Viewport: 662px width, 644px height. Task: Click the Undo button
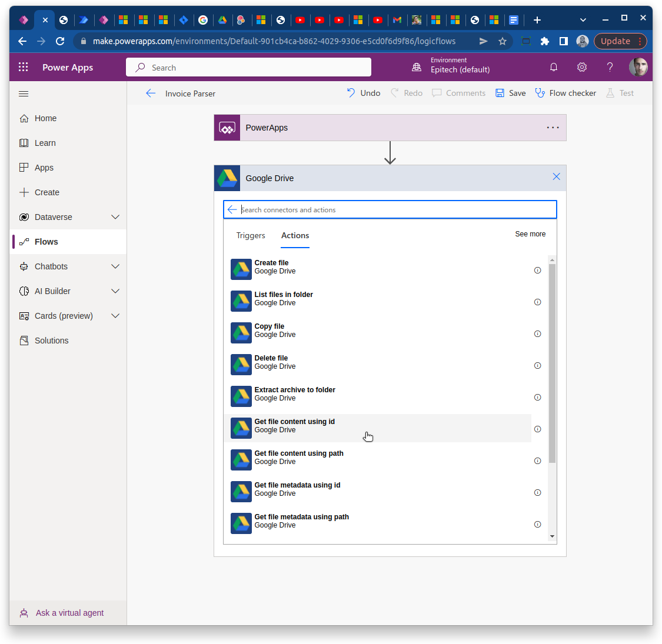364,94
